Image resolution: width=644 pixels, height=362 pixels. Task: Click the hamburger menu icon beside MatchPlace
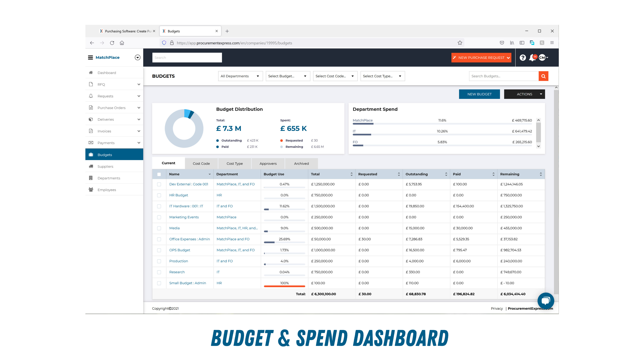(x=90, y=57)
